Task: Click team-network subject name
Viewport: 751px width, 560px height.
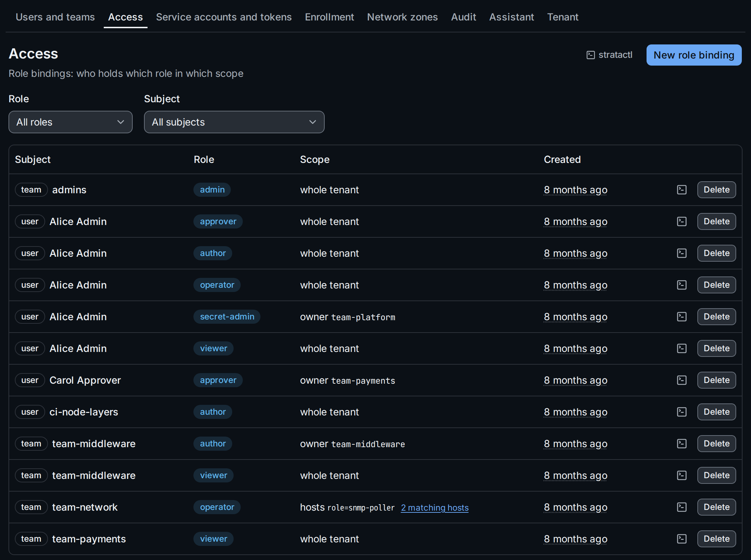Action: coord(85,507)
